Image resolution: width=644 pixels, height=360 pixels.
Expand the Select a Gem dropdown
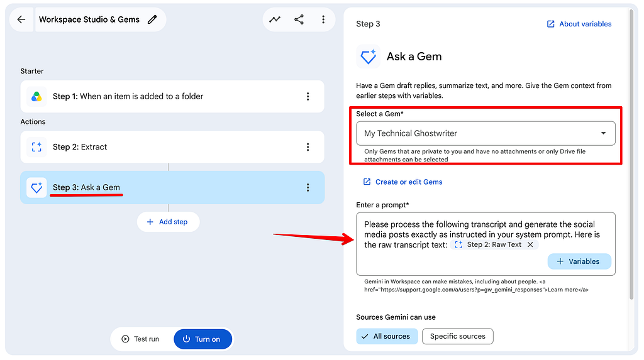(x=486, y=133)
